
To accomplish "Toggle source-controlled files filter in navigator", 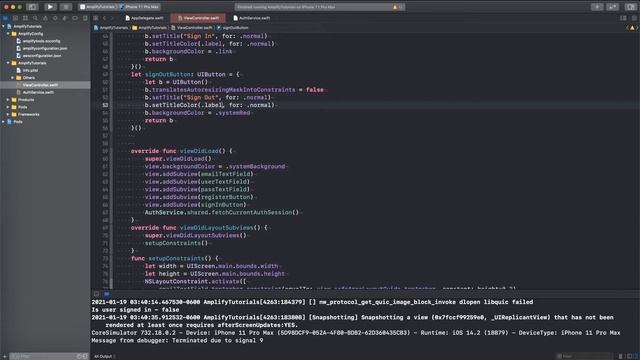I will (86, 356).
